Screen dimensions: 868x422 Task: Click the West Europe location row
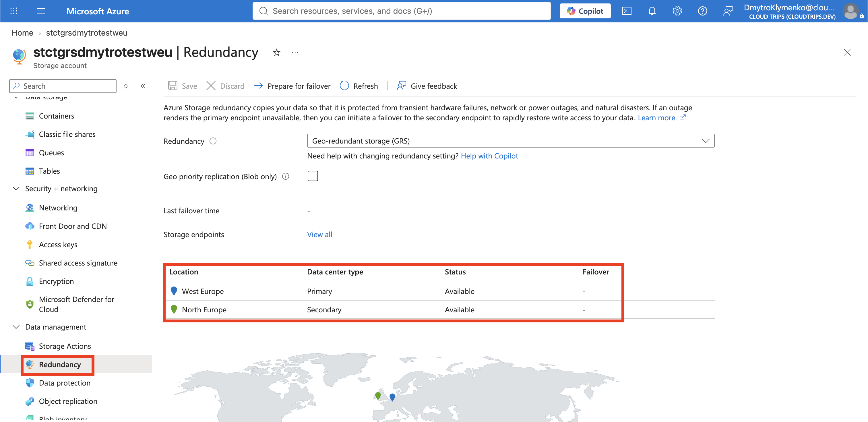[439, 291]
